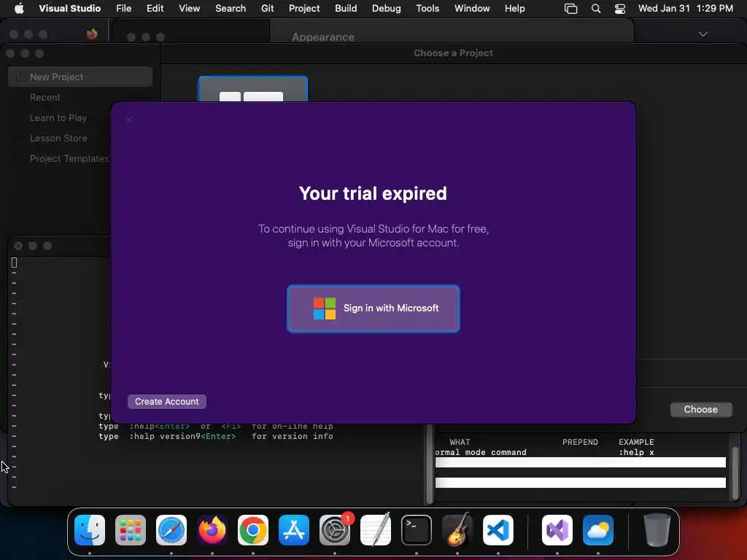Viewport: 747px width, 560px height.
Task: Click 'type :help version9<Enter>' line in Vim
Action: [216, 436]
